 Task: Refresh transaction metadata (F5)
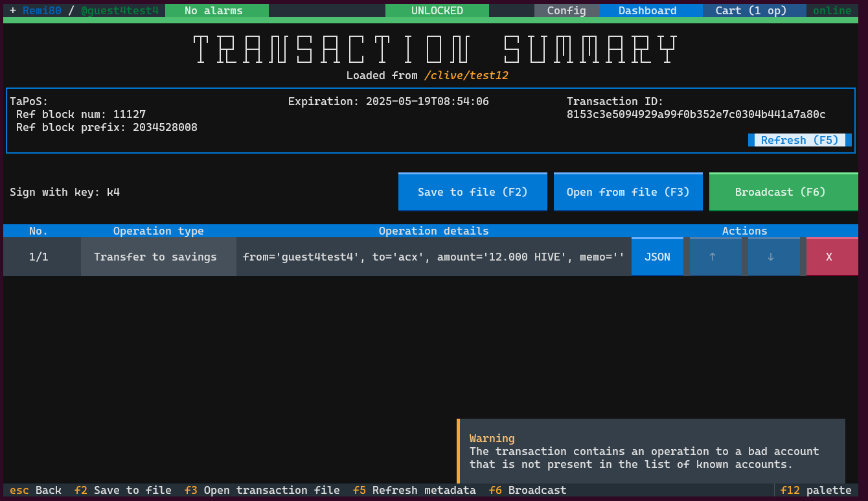(x=800, y=140)
